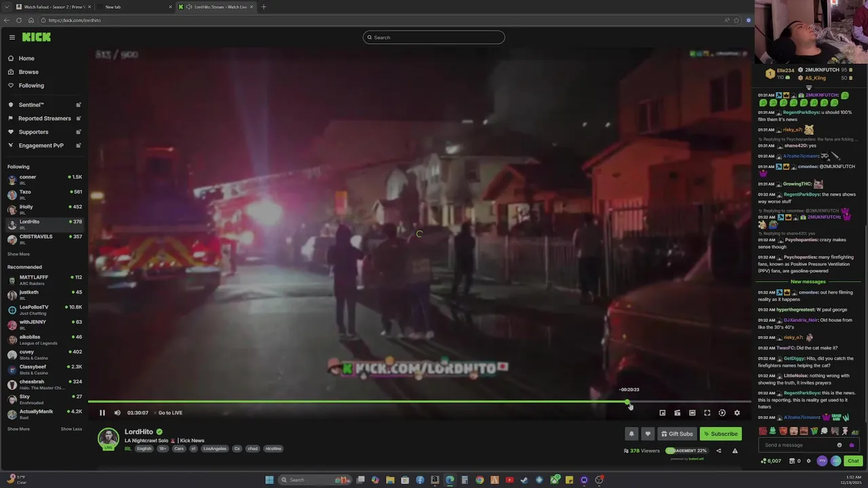Open emoji picker in chat box
This screenshot has width=868, height=488.
click(x=840, y=445)
